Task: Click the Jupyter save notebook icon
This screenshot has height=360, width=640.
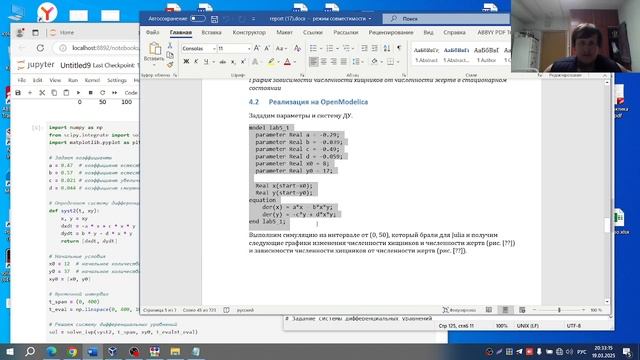Action: click(18, 93)
